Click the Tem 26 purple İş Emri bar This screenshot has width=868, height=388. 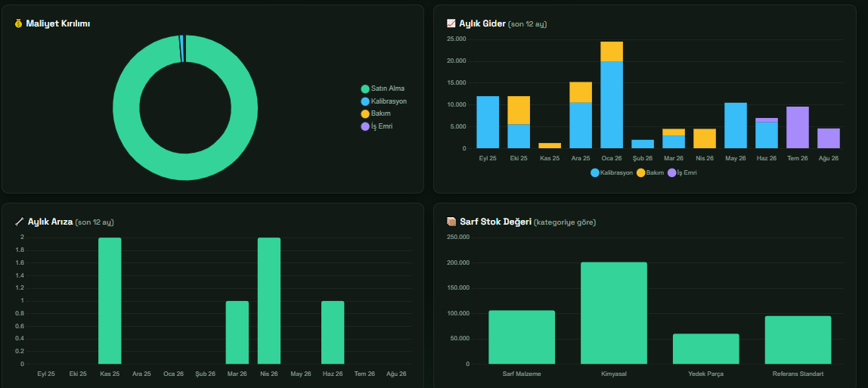(x=798, y=128)
